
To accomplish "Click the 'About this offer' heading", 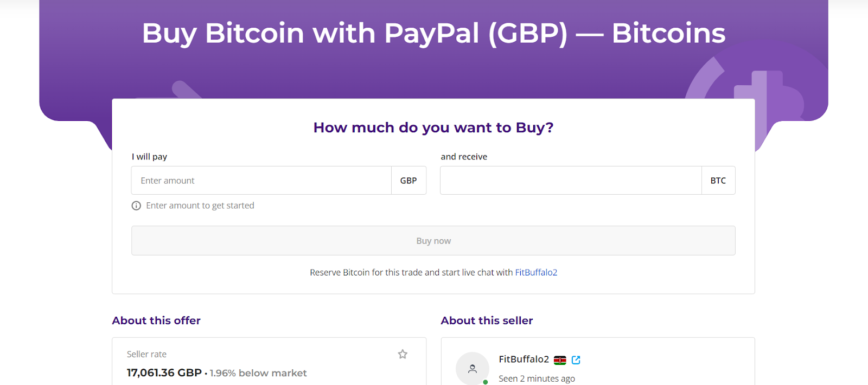I will 156,320.
